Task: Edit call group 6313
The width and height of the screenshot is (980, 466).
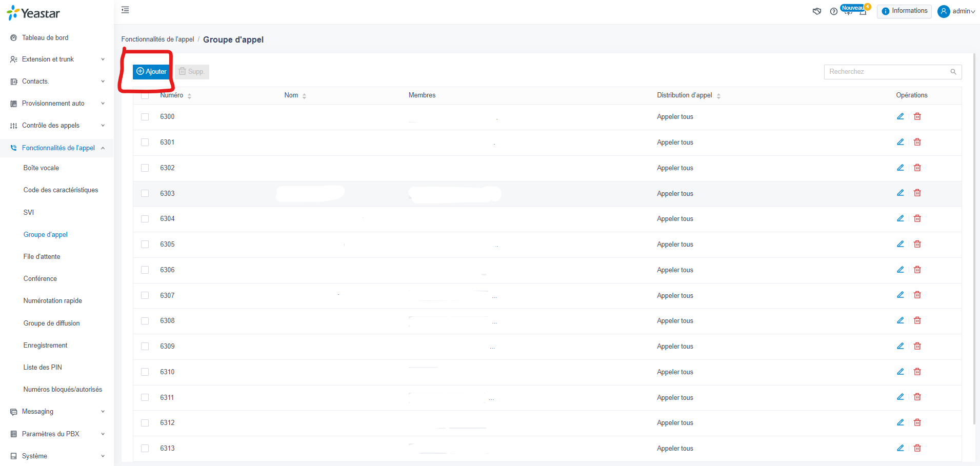Action: tap(900, 448)
